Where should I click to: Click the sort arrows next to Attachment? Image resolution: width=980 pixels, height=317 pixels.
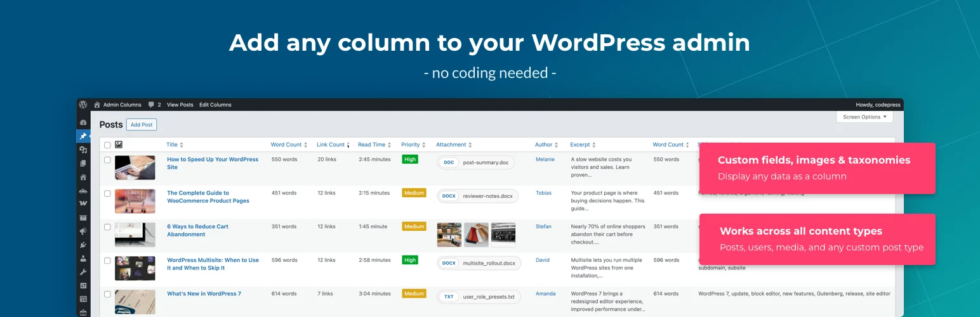[470, 145]
